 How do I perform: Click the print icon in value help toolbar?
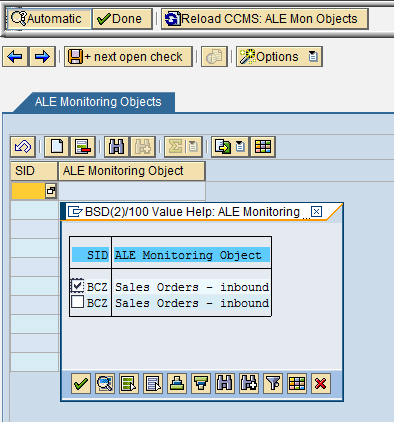[177, 383]
